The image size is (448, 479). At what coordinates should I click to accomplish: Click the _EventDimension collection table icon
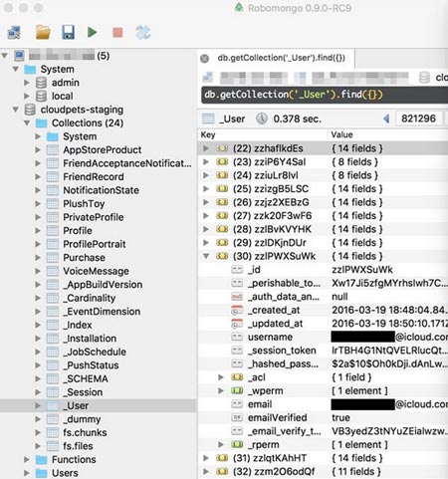[53, 312]
